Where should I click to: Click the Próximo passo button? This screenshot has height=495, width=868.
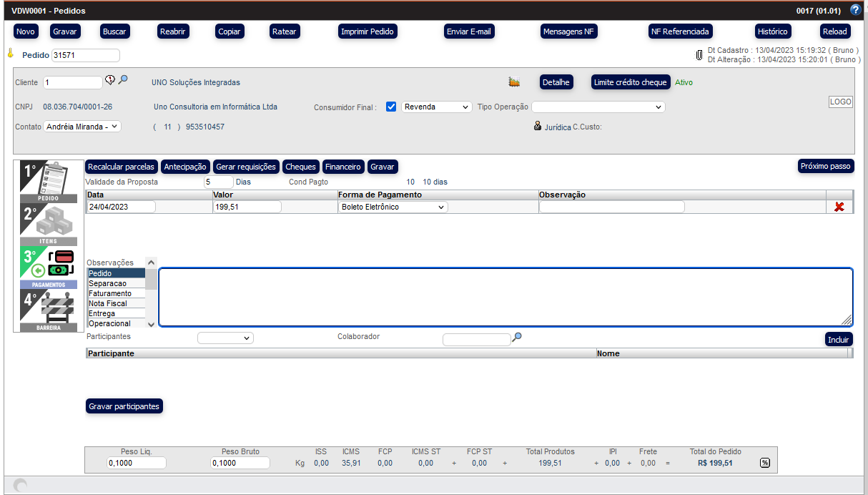click(826, 166)
